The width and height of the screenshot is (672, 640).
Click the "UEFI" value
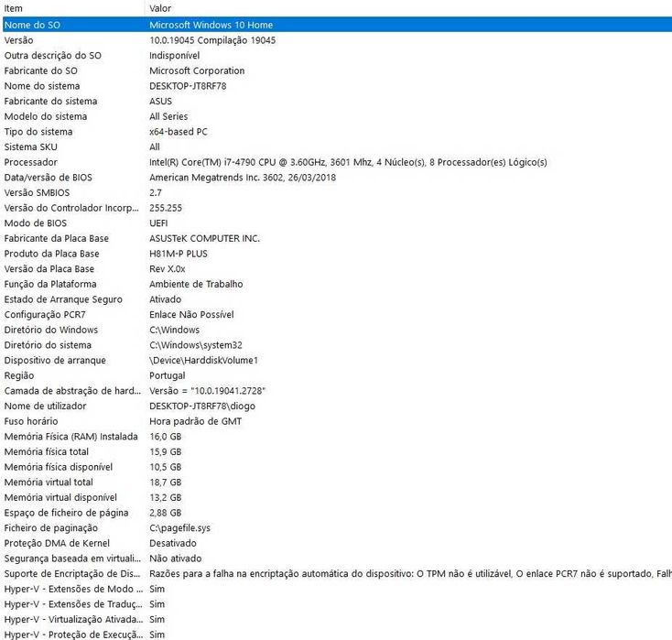click(x=158, y=222)
